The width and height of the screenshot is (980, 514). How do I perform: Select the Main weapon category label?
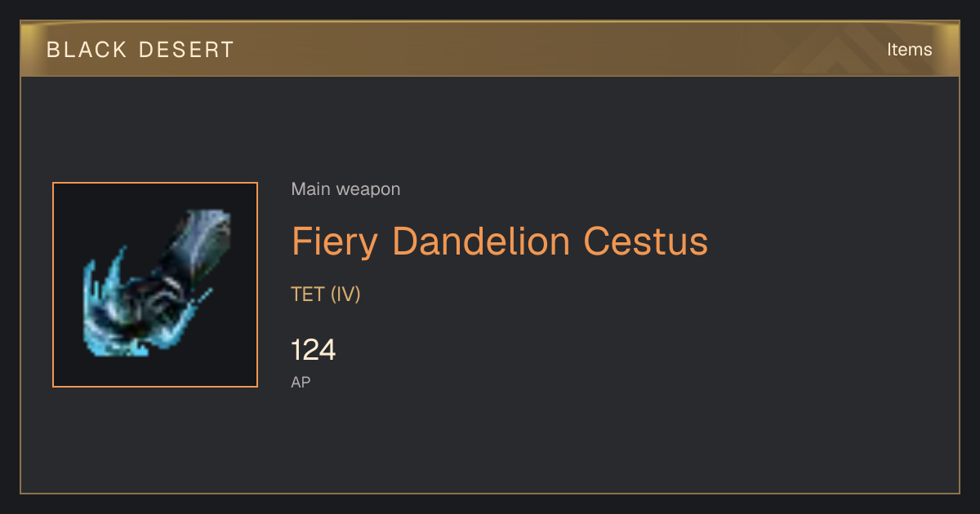click(x=345, y=189)
